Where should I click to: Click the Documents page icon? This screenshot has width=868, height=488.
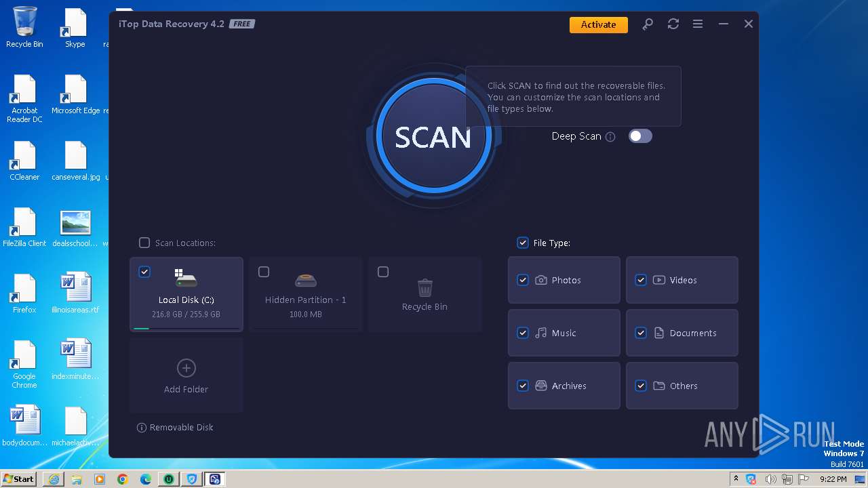tap(659, 333)
